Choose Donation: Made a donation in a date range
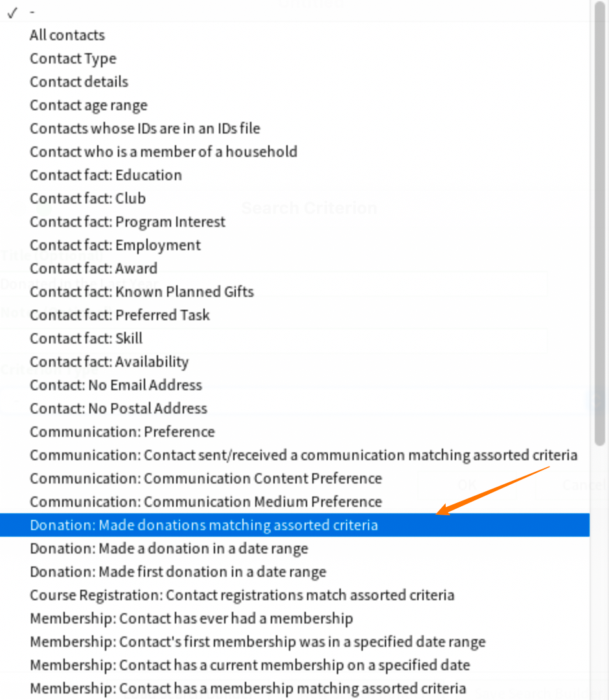This screenshot has width=609, height=700. coord(295,548)
